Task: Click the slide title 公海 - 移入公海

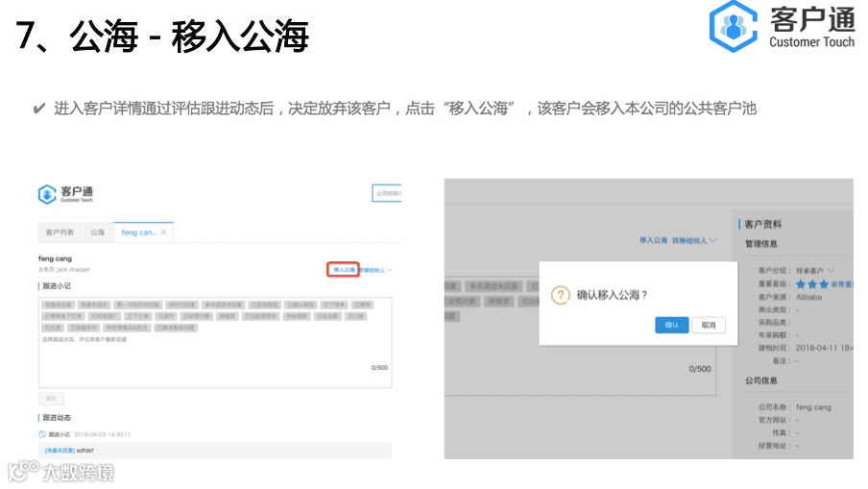Action: [x=189, y=36]
